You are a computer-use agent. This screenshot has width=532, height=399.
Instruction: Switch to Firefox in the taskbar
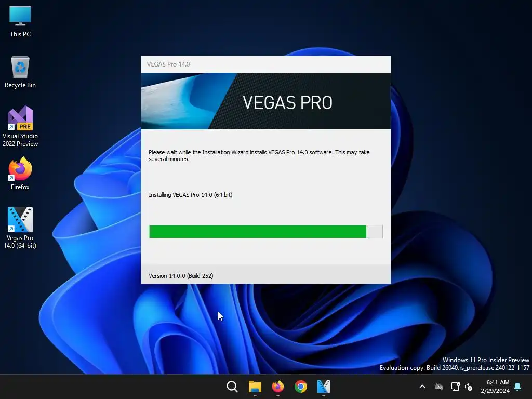tap(278, 387)
